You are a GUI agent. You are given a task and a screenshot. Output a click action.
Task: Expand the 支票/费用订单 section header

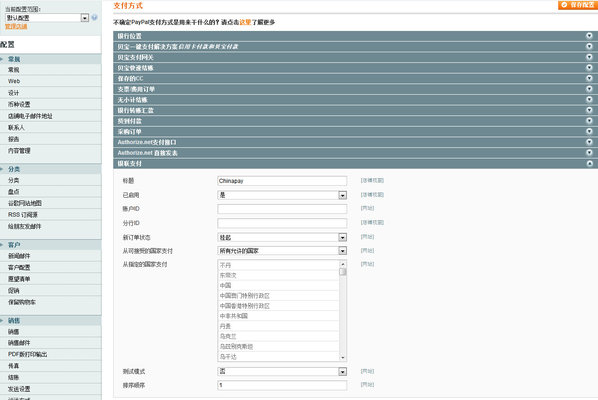tap(355, 89)
